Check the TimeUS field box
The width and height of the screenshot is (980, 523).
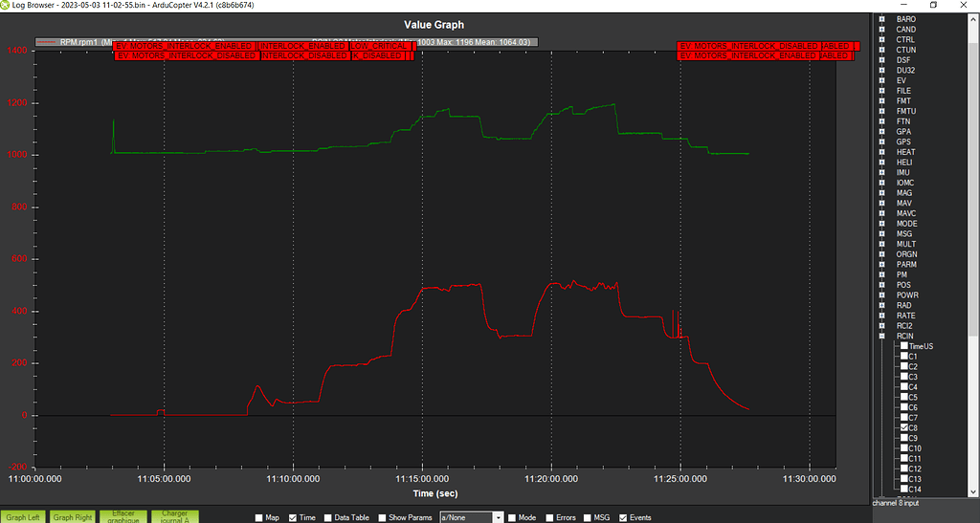(x=903, y=346)
